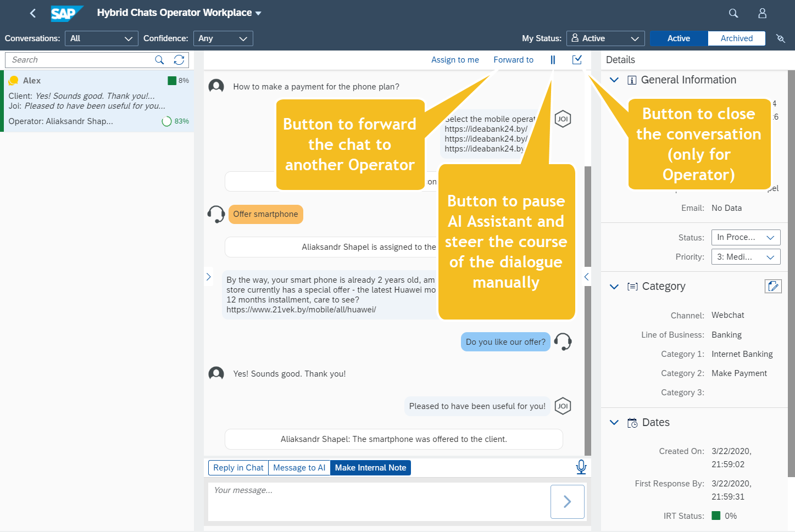Click the close conversation checkmark icon
The width and height of the screenshot is (795, 532).
(577, 60)
